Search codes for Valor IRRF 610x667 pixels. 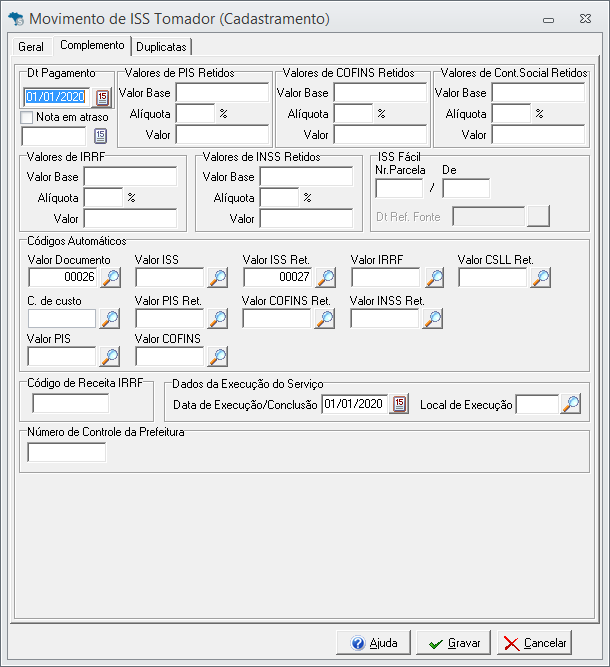coord(434,277)
